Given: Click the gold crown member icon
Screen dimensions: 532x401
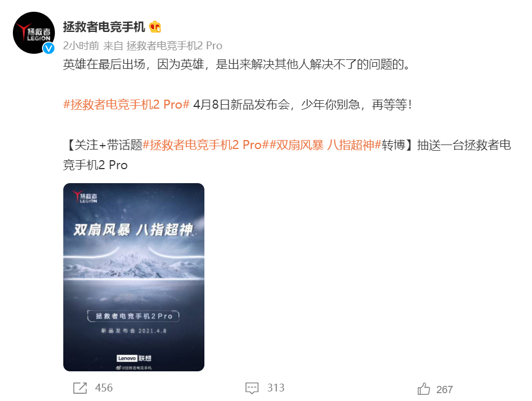Looking at the screenshot, I should click(155, 27).
